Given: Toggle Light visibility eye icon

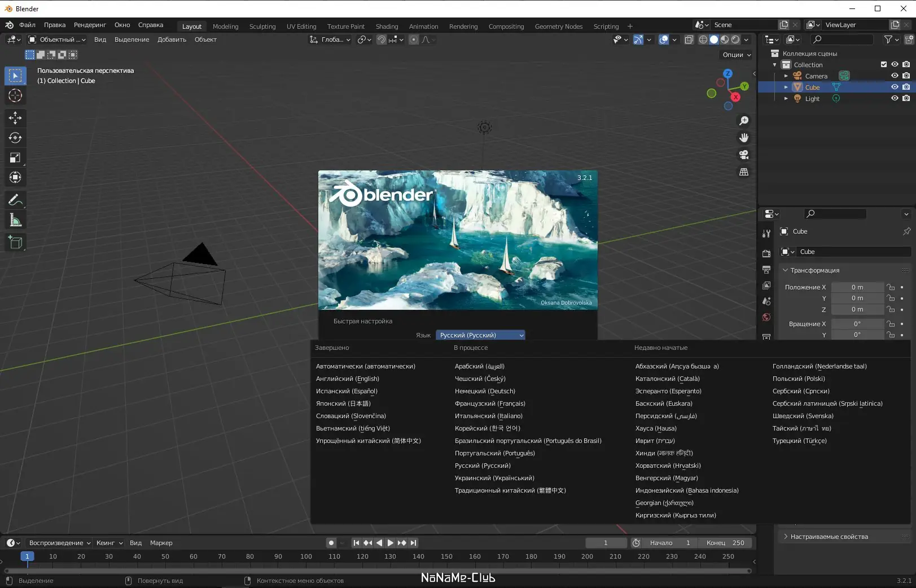Looking at the screenshot, I should click(895, 98).
